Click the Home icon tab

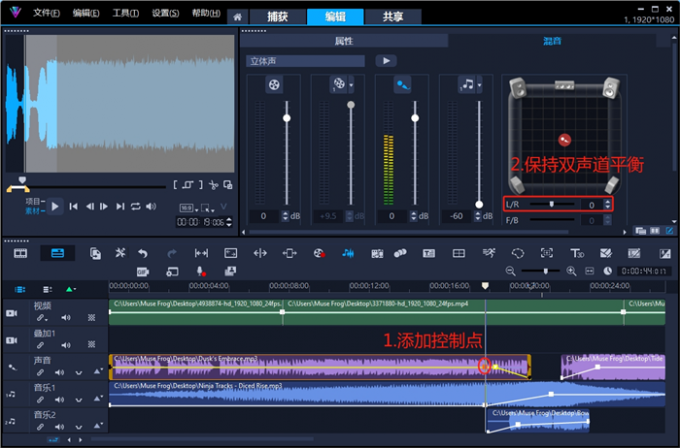(x=237, y=17)
